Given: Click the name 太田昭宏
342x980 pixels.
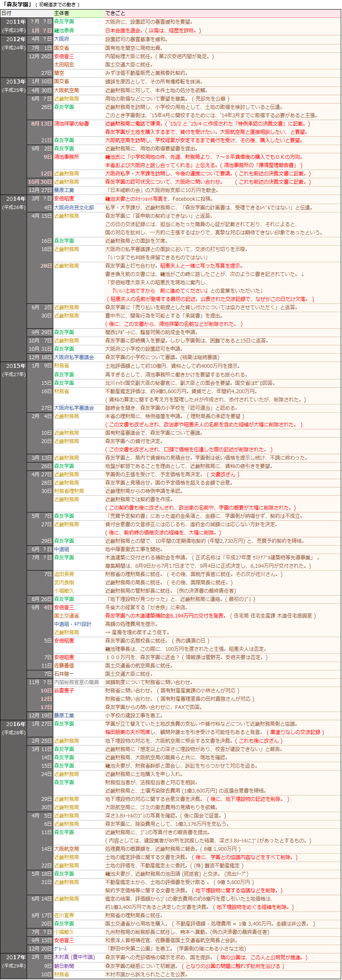Looking at the screenshot, I should click(64, 64).
